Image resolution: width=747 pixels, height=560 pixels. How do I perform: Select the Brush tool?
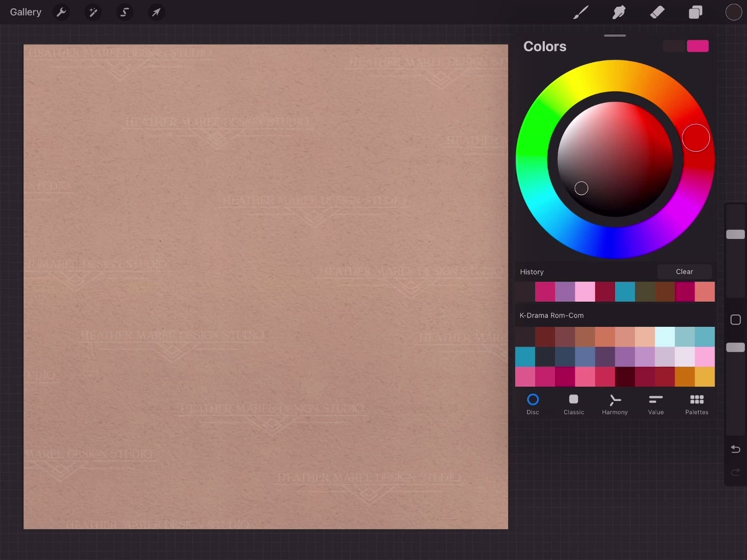coord(580,12)
